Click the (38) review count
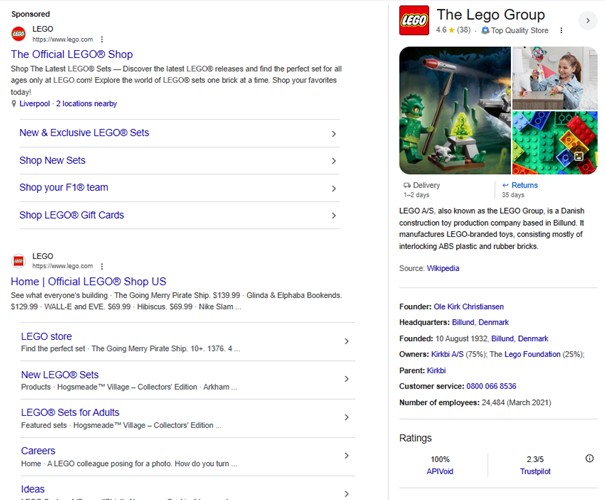 [463, 30]
